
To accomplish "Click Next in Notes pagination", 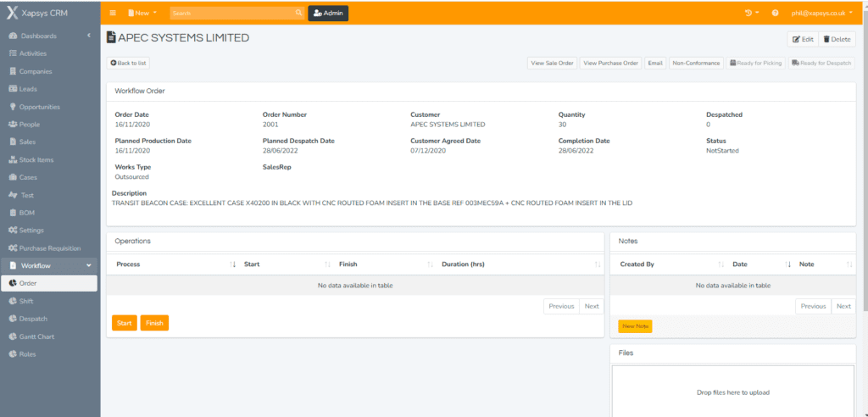I will coord(843,306).
